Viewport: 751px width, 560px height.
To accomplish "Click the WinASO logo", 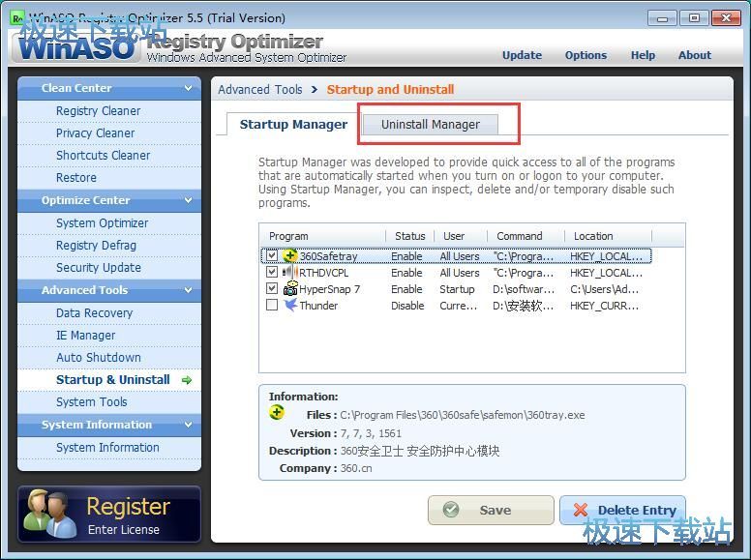I will click(76, 47).
